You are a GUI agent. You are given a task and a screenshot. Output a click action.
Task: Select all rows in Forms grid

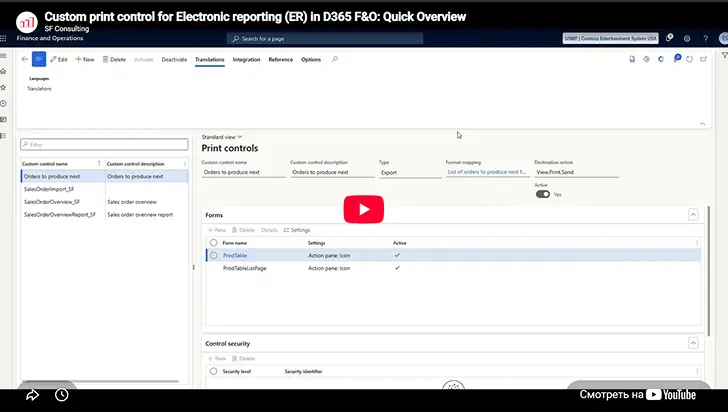pyautogui.click(x=213, y=242)
